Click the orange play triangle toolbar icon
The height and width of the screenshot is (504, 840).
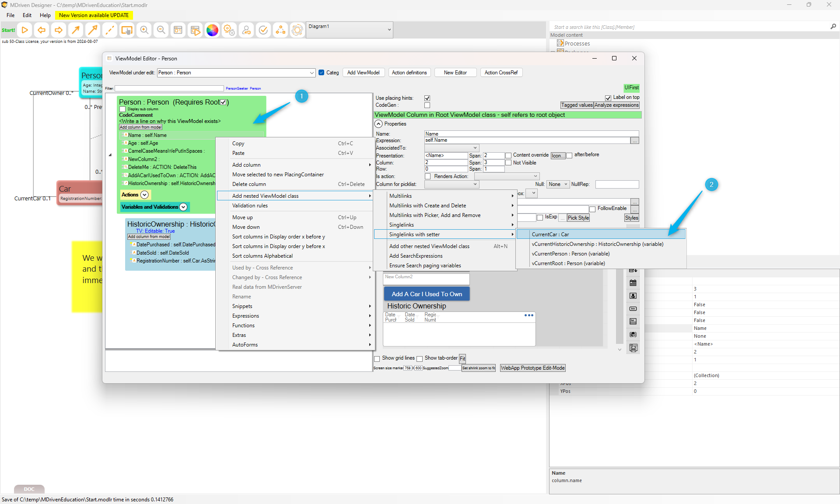(x=25, y=30)
